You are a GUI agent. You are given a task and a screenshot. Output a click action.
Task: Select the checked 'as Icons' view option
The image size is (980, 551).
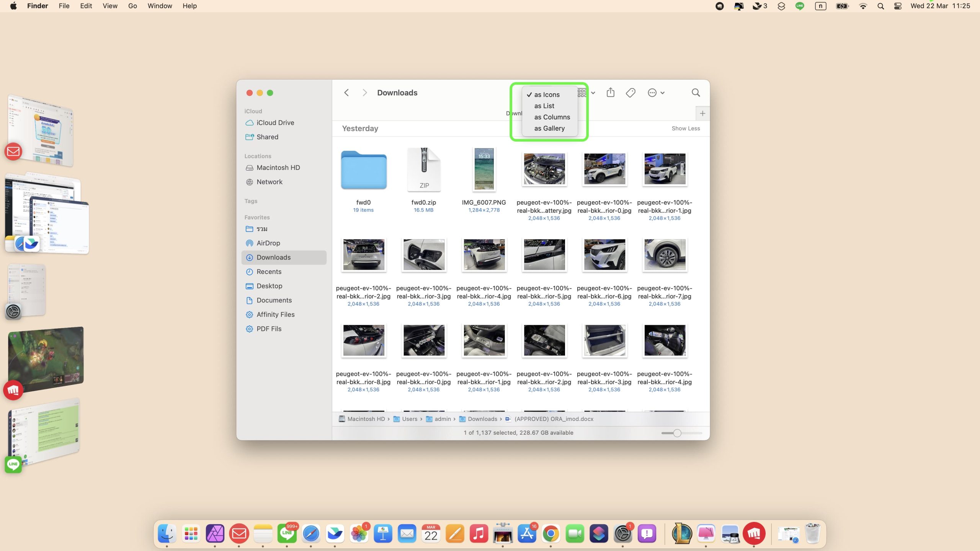click(x=546, y=95)
